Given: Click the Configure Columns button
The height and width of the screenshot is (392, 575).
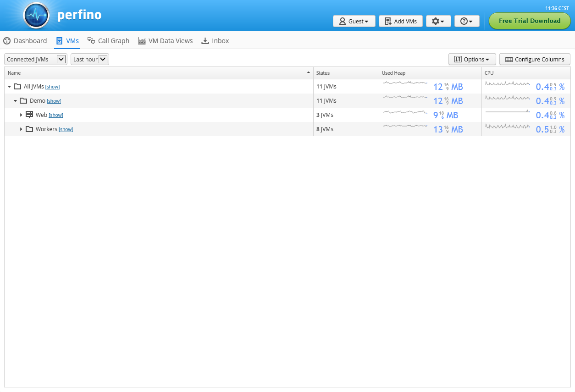Looking at the screenshot, I should (535, 59).
